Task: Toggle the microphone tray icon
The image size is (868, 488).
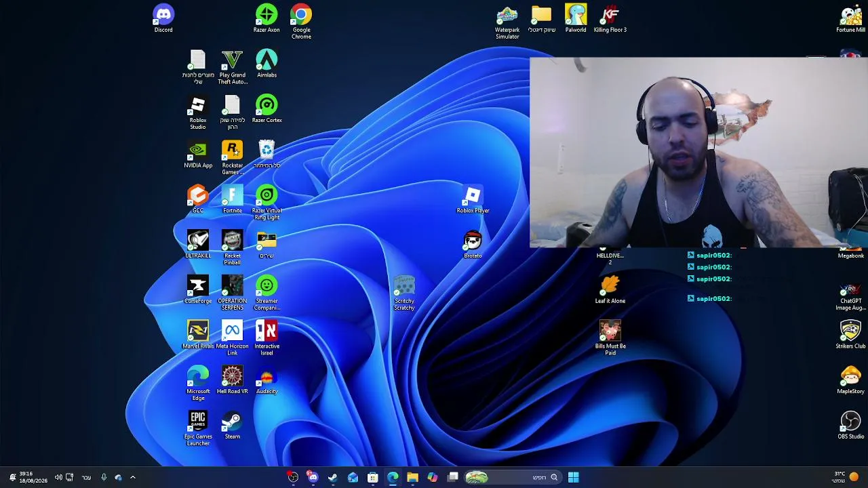Action: click(x=104, y=477)
